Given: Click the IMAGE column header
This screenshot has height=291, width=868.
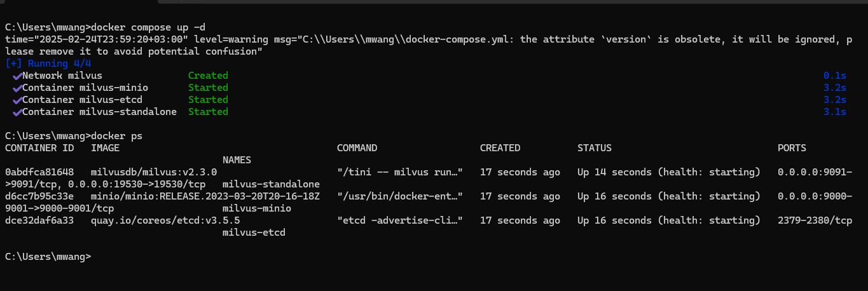Looking at the screenshot, I should [x=105, y=148].
